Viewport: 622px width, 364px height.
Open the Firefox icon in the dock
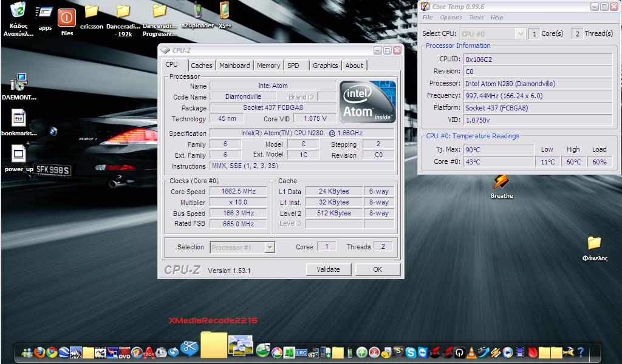coord(39,352)
